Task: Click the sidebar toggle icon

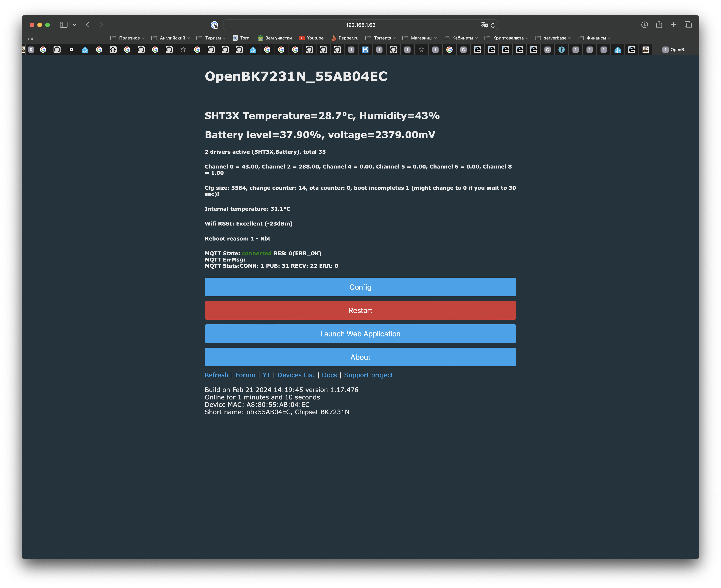Action: [x=63, y=25]
